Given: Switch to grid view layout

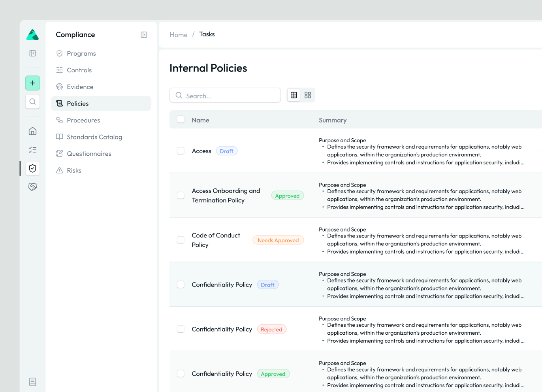Looking at the screenshot, I should [x=308, y=95].
